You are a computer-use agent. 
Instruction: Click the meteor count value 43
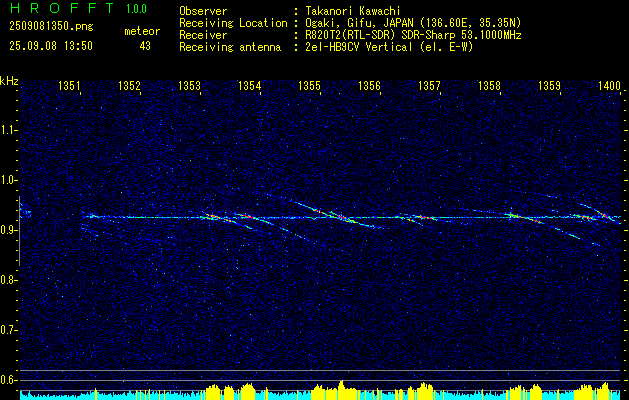point(145,46)
